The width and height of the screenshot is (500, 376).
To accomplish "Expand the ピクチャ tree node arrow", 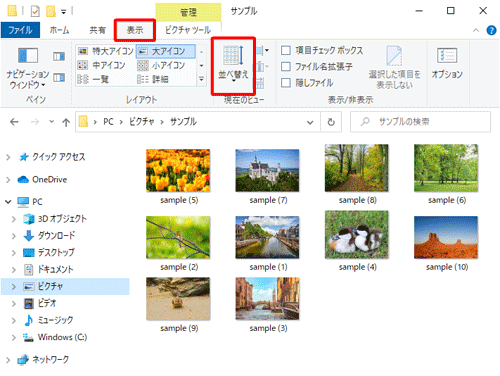I will [14, 286].
